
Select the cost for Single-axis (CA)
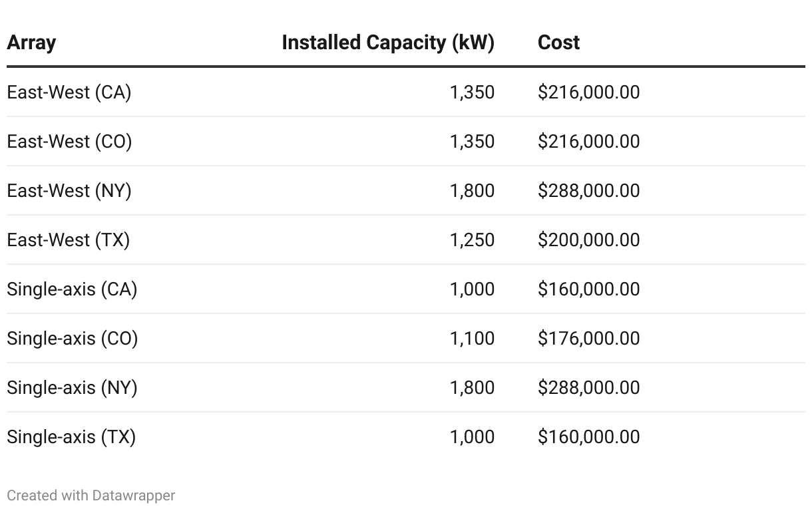tap(588, 289)
